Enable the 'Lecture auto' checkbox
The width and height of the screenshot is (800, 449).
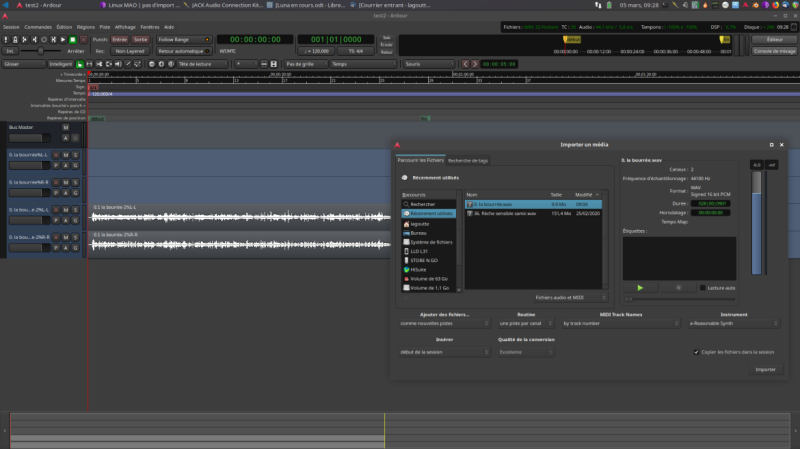pyautogui.click(x=703, y=287)
